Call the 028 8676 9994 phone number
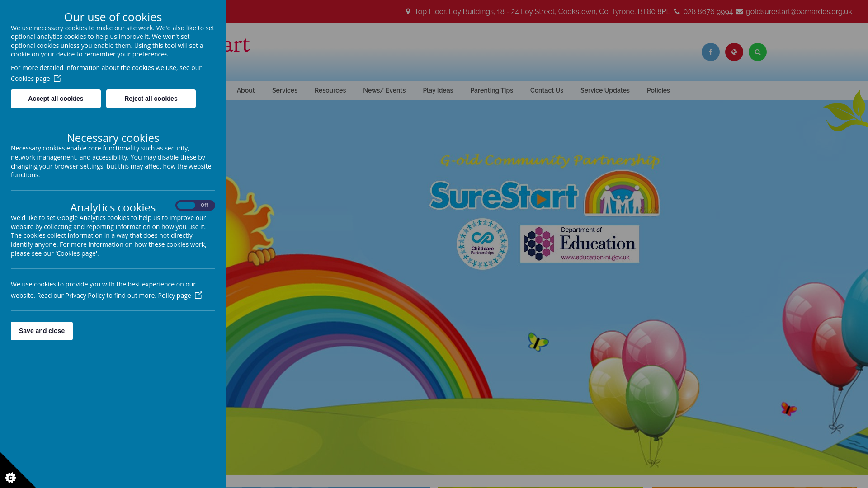Screen dimensions: 868x488 point(708,12)
